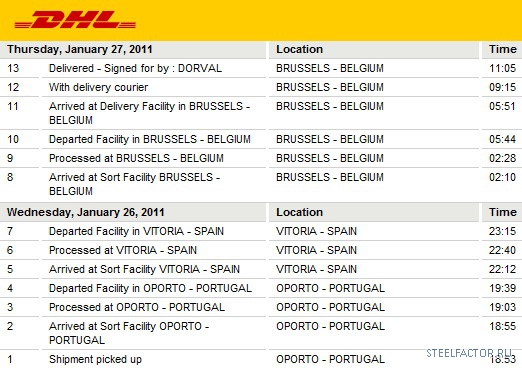
Task: Click Arrived at Sort Facility OPORTO entry
Action: coord(129,333)
